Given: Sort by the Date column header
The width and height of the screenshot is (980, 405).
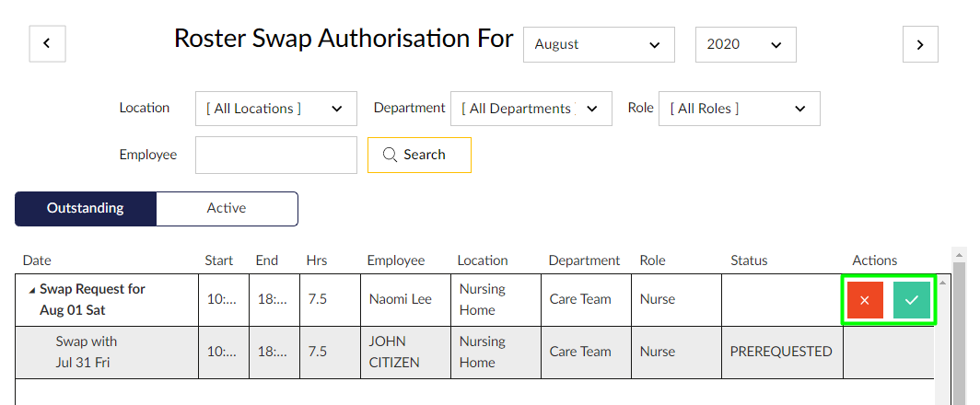Looking at the screenshot, I should pos(37,260).
